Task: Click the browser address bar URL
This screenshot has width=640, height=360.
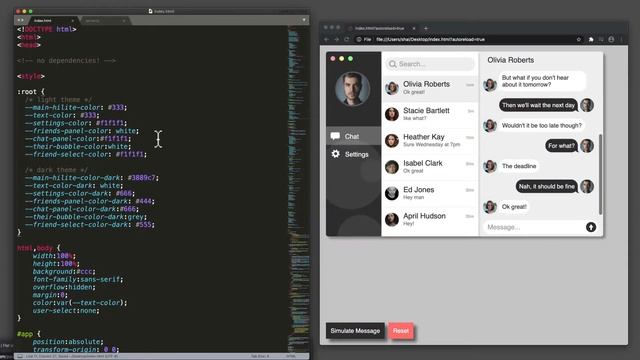Action: tap(430, 40)
